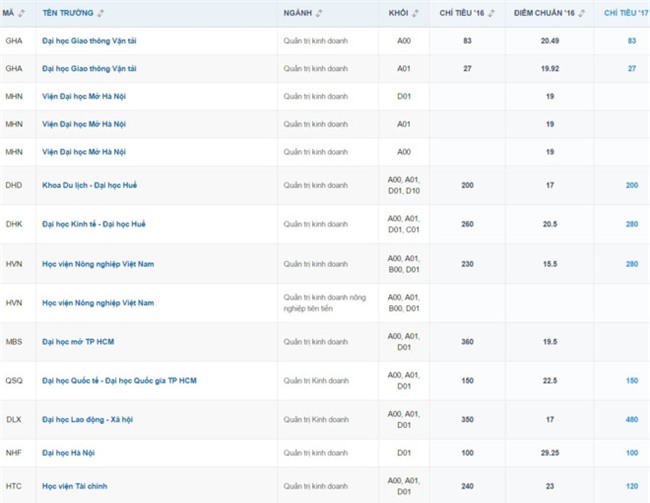Select Đại học Lao động - Xã hội link

tap(93, 420)
